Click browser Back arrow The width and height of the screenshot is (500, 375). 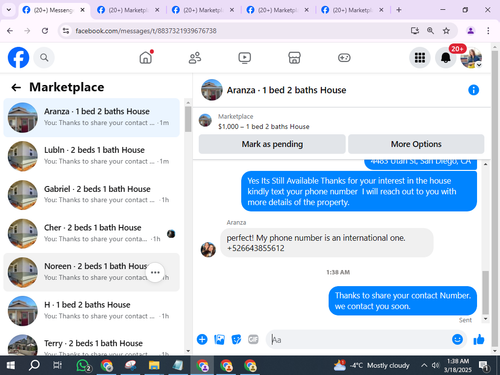pos(10,31)
